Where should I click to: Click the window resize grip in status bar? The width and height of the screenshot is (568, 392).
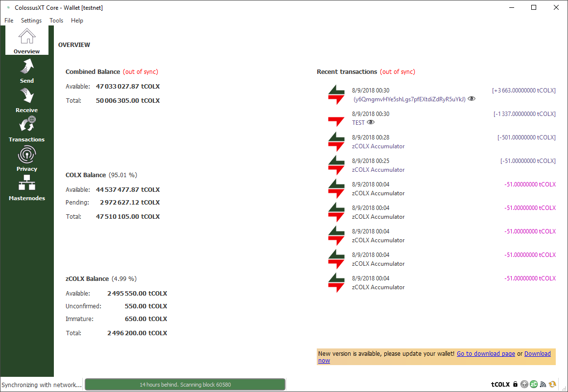click(x=564, y=388)
